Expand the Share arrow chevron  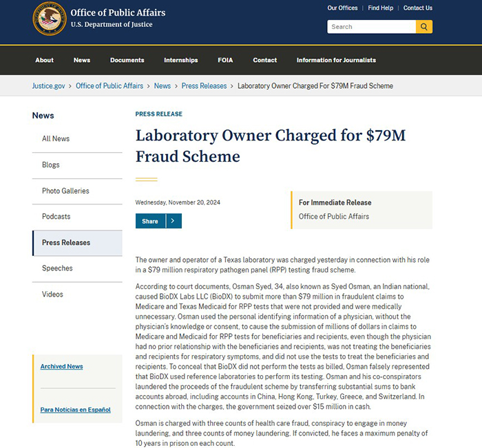coord(174,221)
